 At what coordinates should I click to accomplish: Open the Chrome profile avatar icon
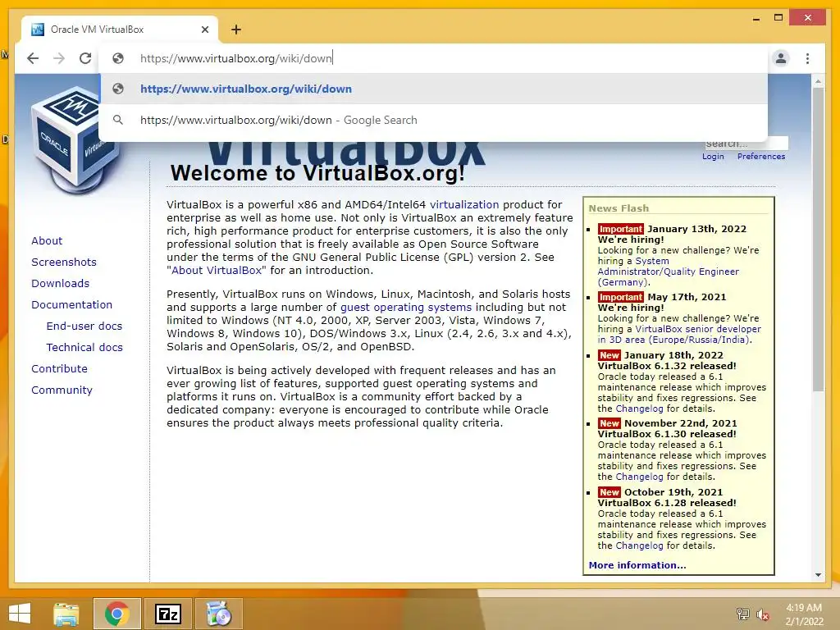pyautogui.click(x=781, y=58)
